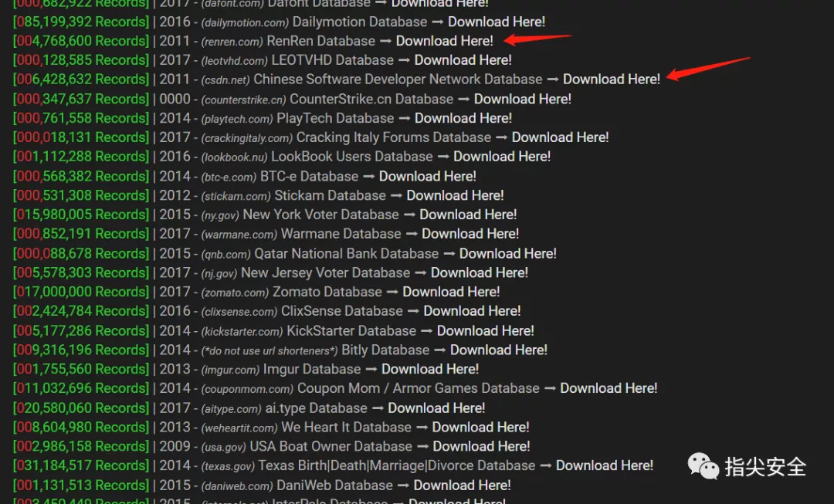Download the Qatar National Bank Database
834x504 pixels.
pyautogui.click(x=508, y=253)
